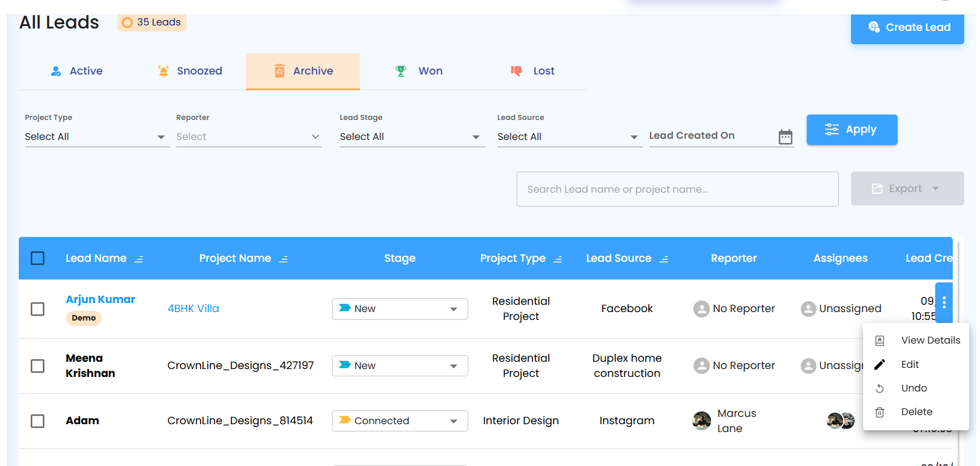
Task: Open the three-dot actions menu for Arjun Kumar
Action: (x=944, y=302)
